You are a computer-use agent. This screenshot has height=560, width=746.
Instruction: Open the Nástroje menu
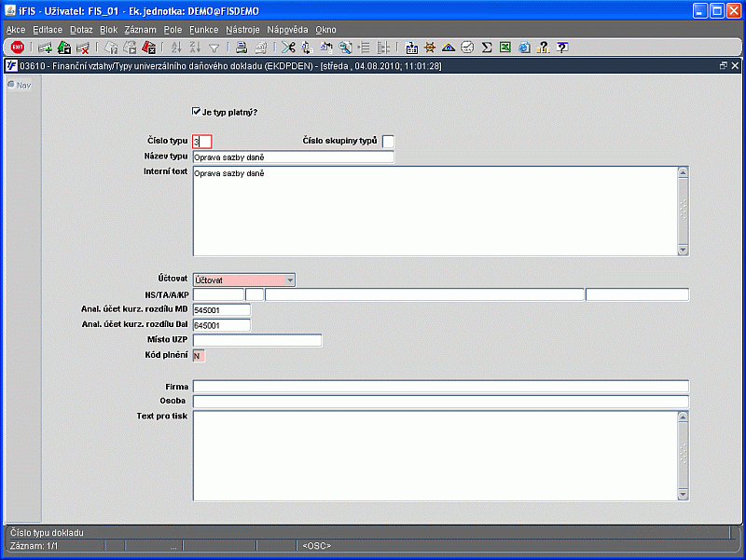(242, 30)
